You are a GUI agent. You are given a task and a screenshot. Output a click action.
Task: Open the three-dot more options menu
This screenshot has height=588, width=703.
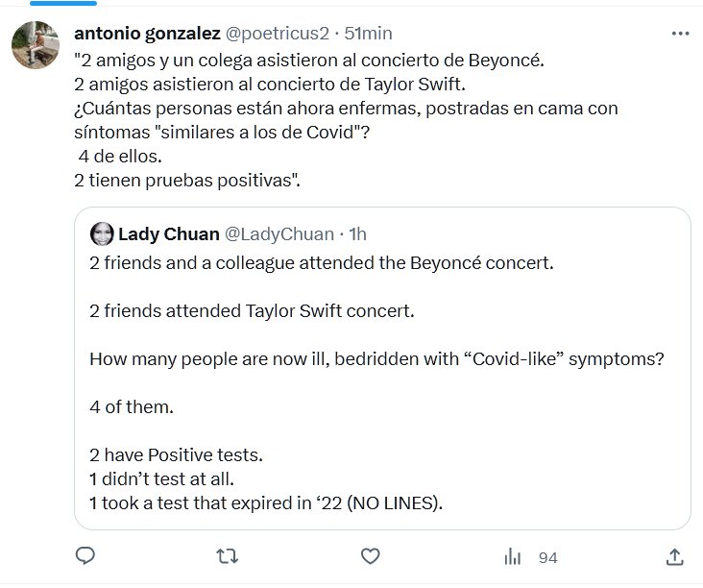[680, 33]
